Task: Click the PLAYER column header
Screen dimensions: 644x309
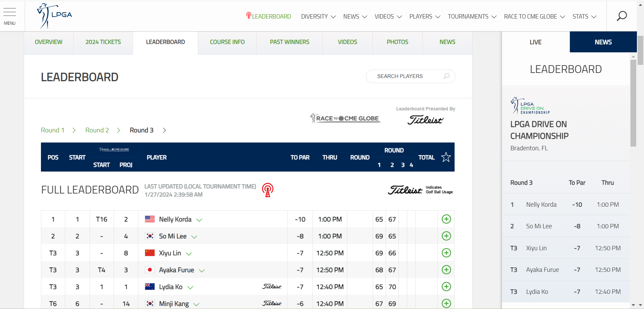Action: point(157,158)
